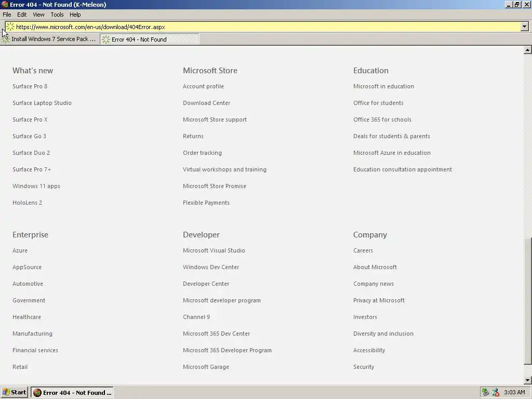Open Flexible Payments link
The width and height of the screenshot is (532, 399).
point(206,203)
